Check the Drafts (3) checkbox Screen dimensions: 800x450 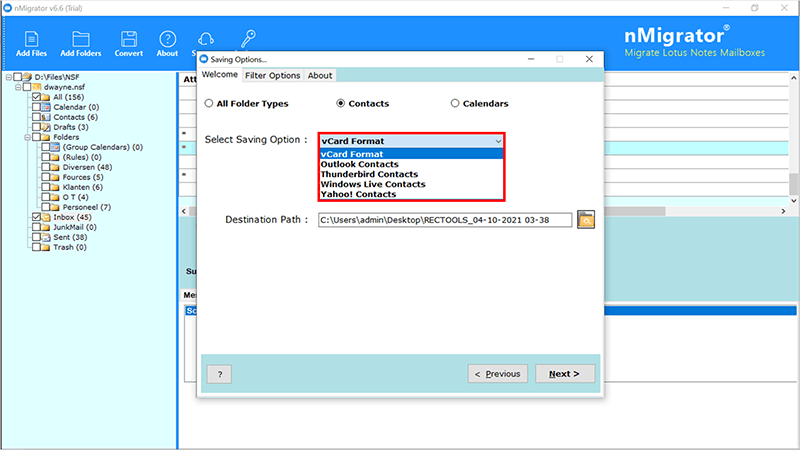coord(37,127)
